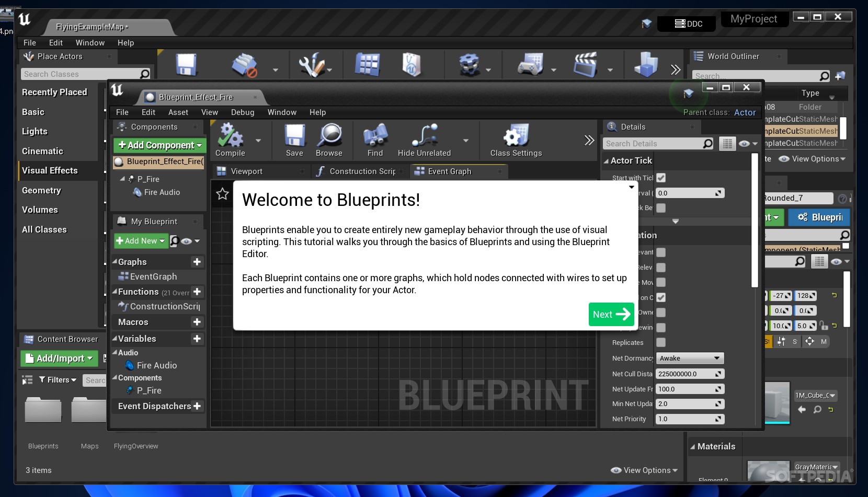
Task: Toggle checkbox in ewin row
Action: click(x=661, y=328)
